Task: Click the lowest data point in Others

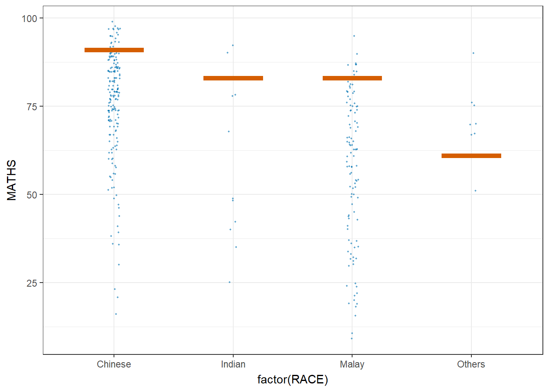Action: click(x=475, y=191)
